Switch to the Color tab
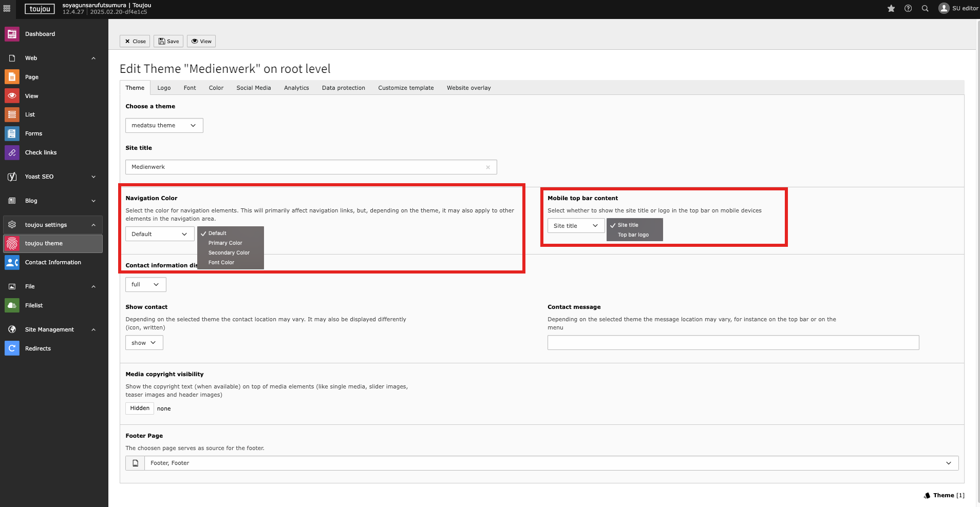The image size is (980, 507). [216, 88]
